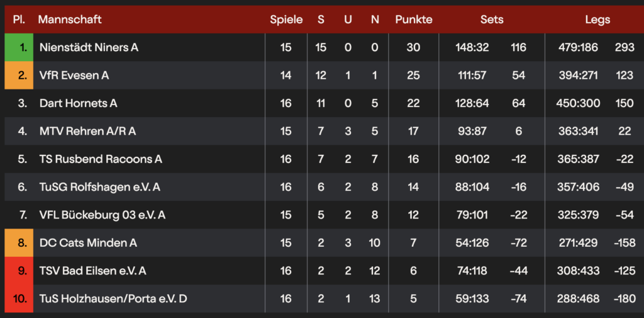Open TuS Holzhausen/Porta e.V. D entry
Screen dimensions: 644x318
(x=113, y=298)
